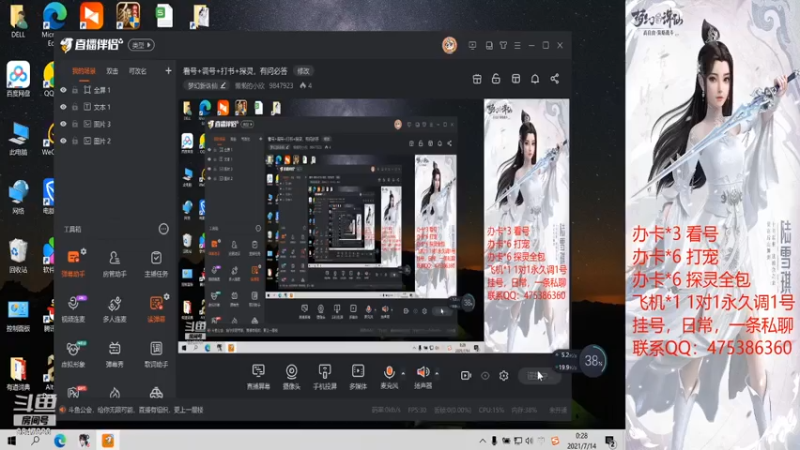
Task: Click the layout icon next to the bell
Action: (x=516, y=79)
